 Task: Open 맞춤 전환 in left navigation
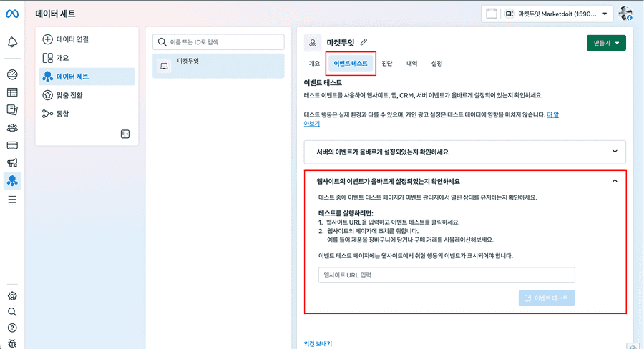[x=87, y=95]
